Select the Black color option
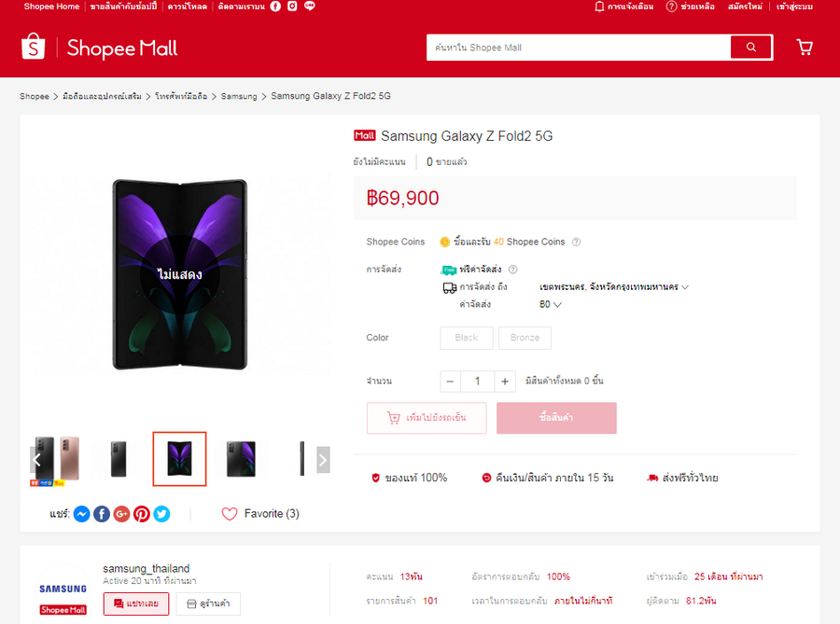Image resolution: width=840 pixels, height=624 pixels. click(x=467, y=338)
